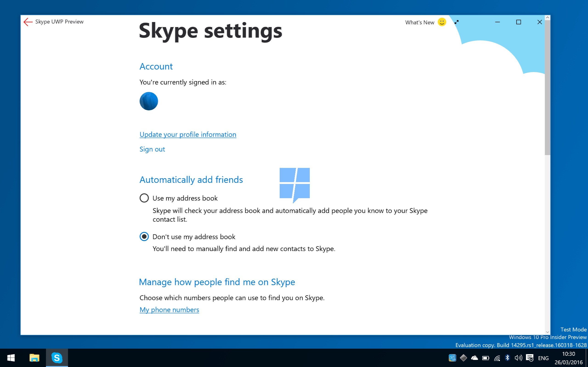Open File Explorer from the taskbar
Screen dimensions: 588x367
[x=34, y=358]
